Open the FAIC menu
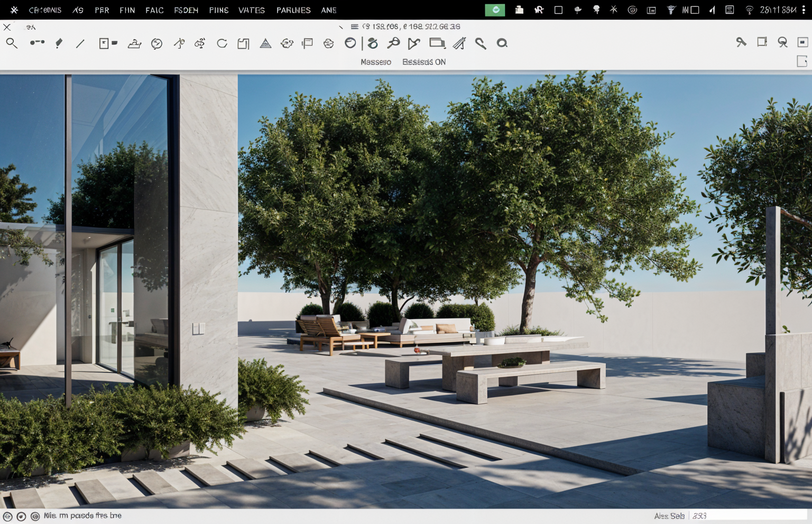Image resolution: width=812 pixels, height=524 pixels. (x=154, y=10)
